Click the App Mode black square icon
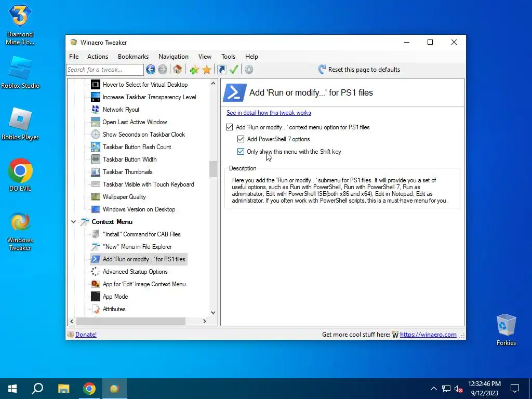 tap(96, 297)
